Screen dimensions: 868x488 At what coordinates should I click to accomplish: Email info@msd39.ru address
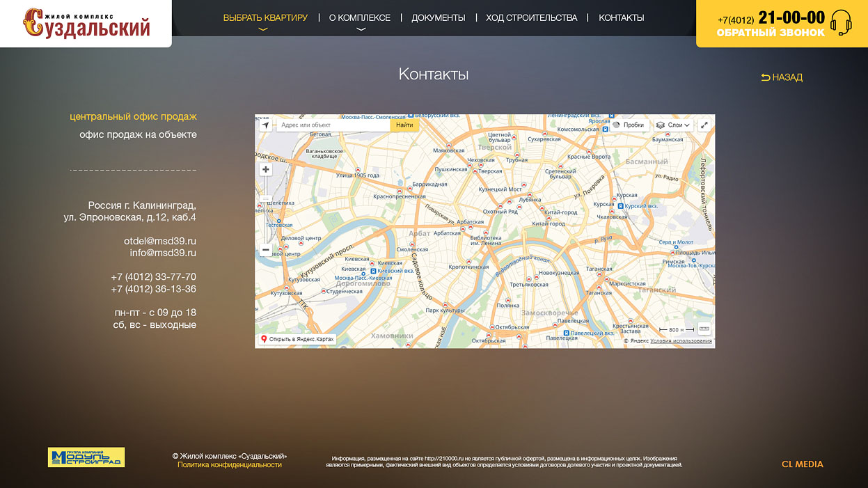coord(163,253)
